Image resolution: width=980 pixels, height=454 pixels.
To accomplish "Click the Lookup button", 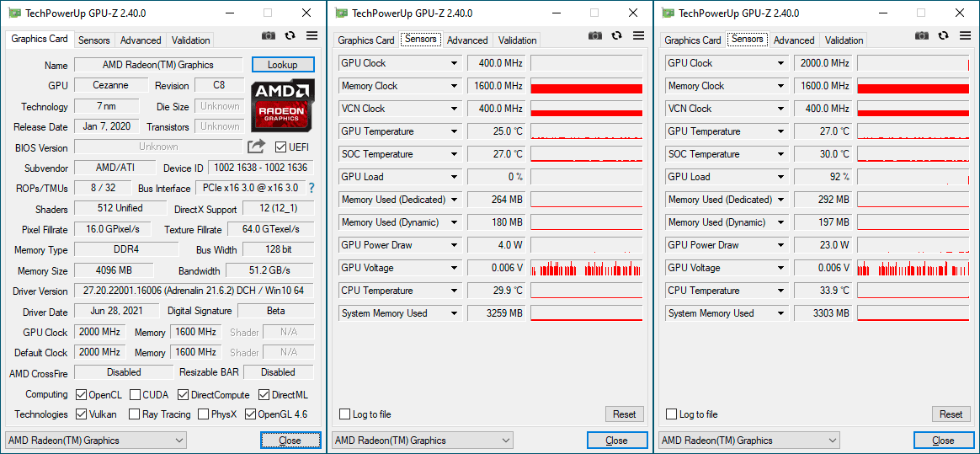I will point(283,65).
